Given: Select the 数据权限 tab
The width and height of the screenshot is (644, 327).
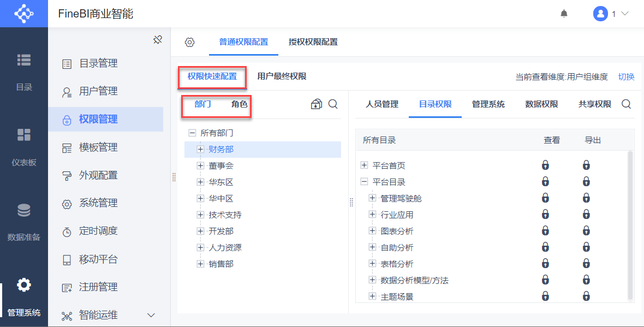Looking at the screenshot, I should (x=541, y=104).
